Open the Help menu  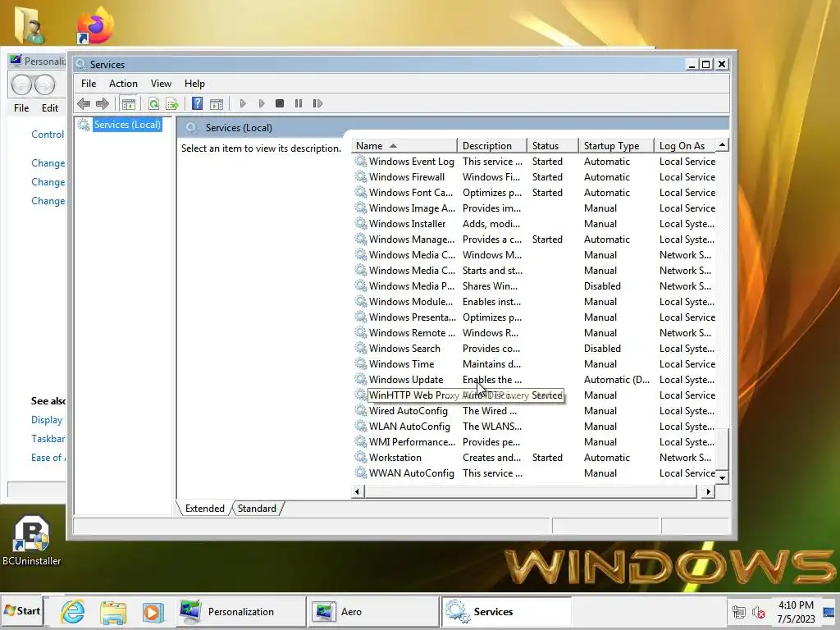[x=194, y=84]
